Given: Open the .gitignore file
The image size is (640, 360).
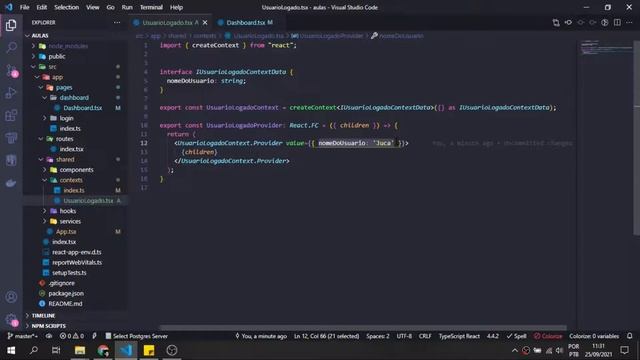Looking at the screenshot, I should coord(61,283).
